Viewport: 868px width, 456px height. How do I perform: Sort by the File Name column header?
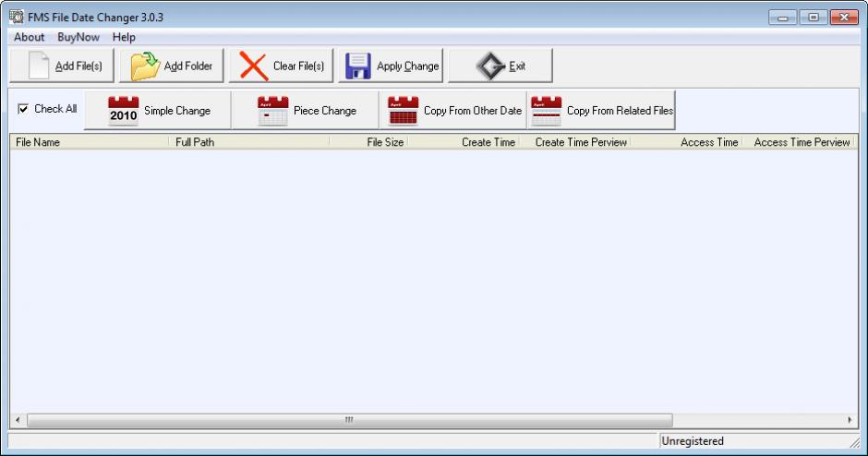[x=90, y=142]
